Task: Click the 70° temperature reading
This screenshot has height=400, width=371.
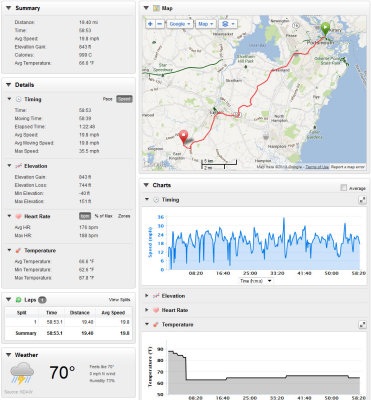Action: [x=62, y=373]
